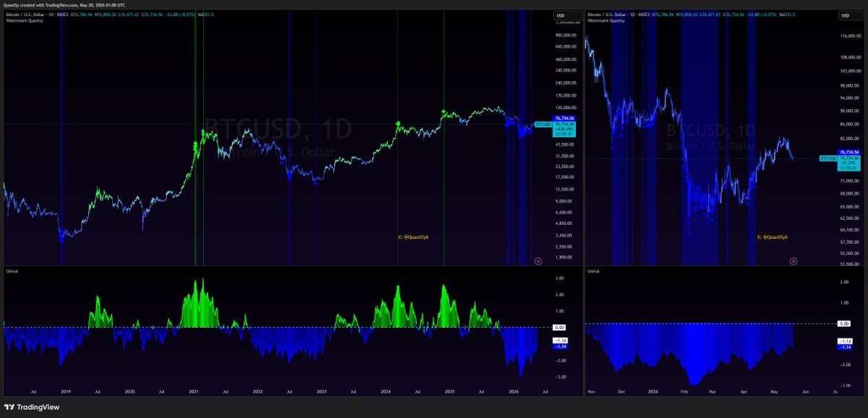868x418 pixels.
Task: Click the Univol indicator label in the right pane
Action: (593, 272)
